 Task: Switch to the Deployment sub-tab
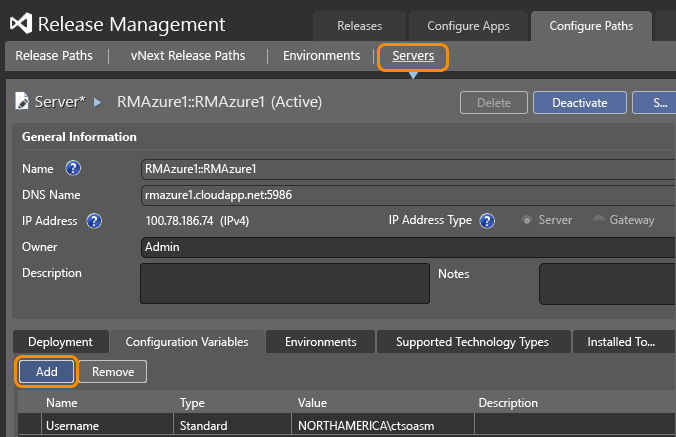pos(60,342)
